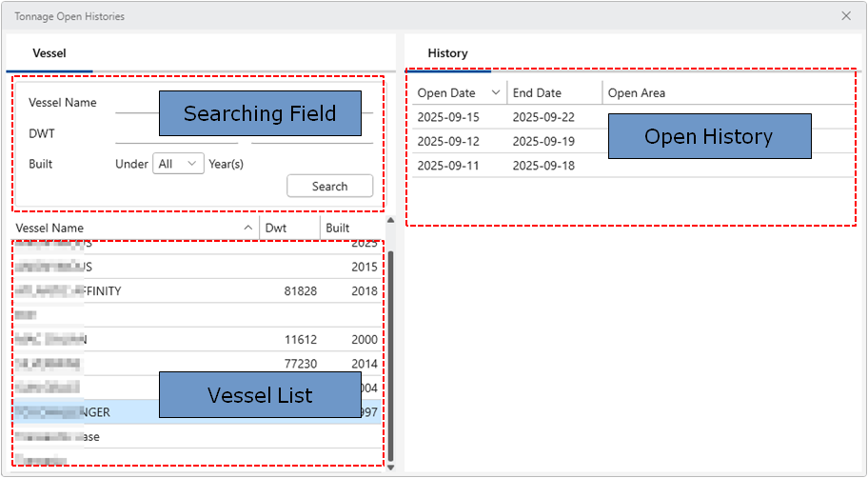This screenshot has height=478, width=868.
Task: Open the Built years All dropdown
Action: coord(179,164)
